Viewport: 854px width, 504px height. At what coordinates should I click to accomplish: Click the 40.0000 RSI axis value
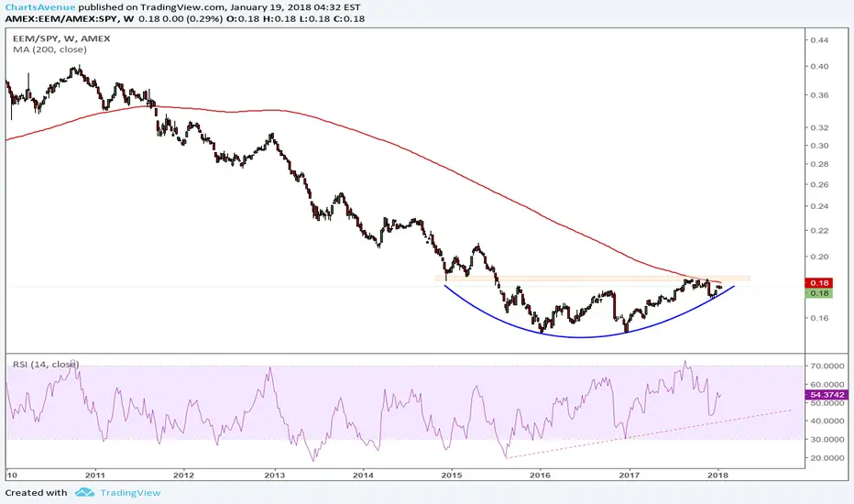coord(827,421)
